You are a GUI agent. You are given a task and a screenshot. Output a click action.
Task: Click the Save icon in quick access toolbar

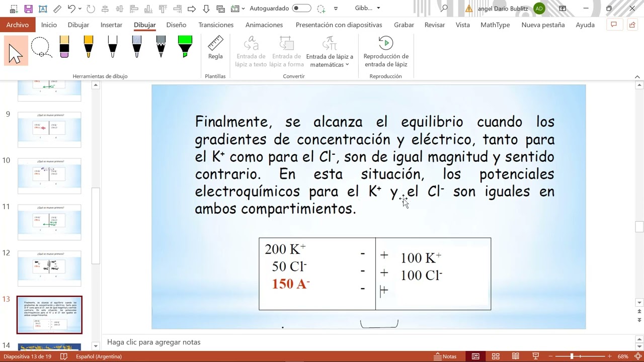(28, 9)
